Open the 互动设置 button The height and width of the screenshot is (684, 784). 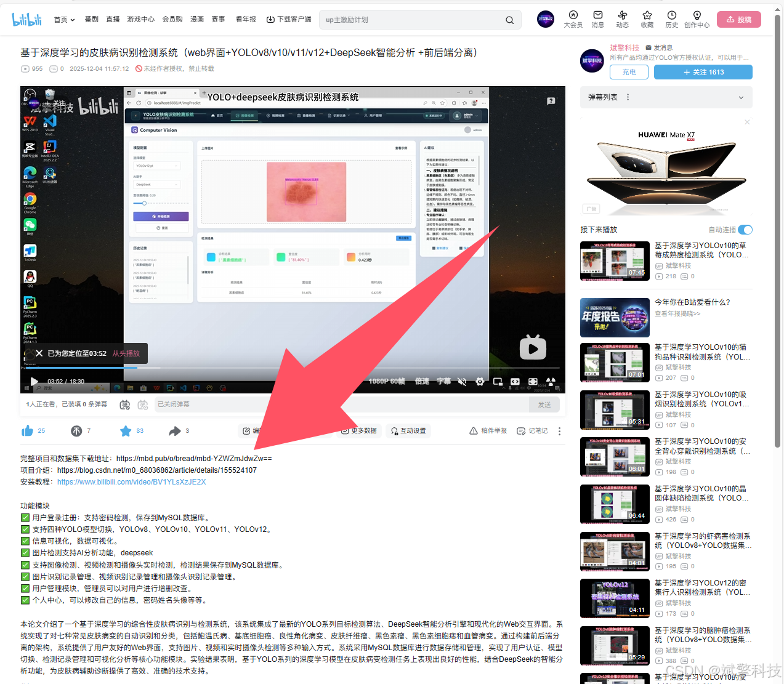408,431
